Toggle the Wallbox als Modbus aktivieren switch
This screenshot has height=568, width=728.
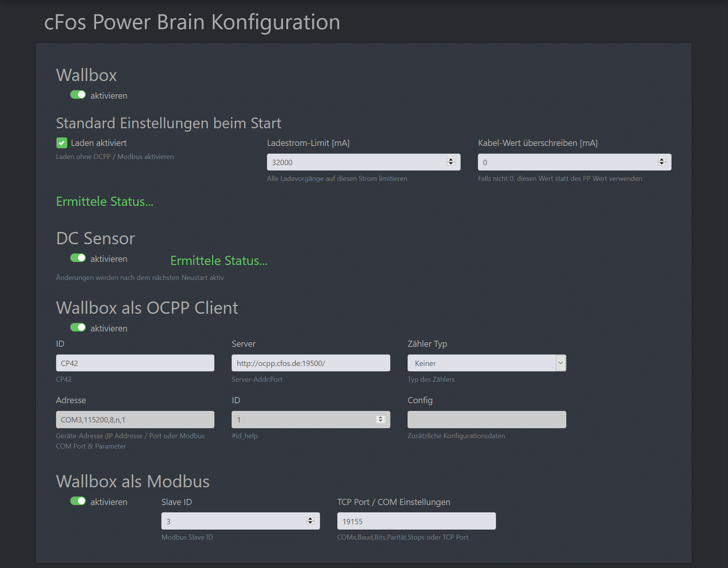click(78, 501)
